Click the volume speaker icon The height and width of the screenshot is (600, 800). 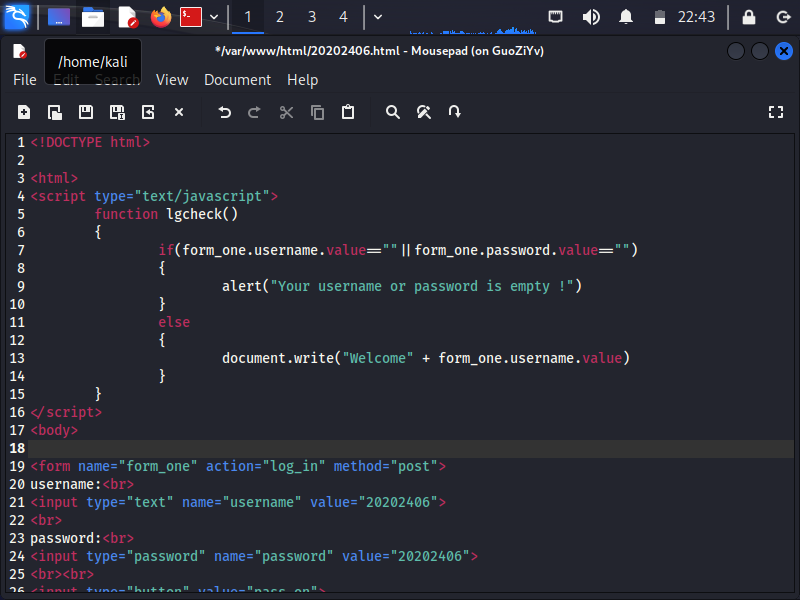(591, 17)
